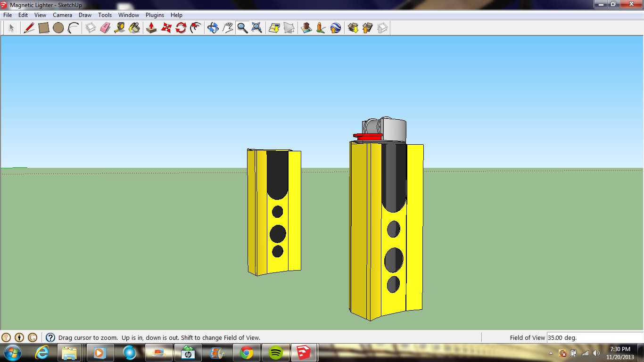Viewport: 644px width, 362px height.
Task: Open the Tools menu
Action: click(x=105, y=15)
